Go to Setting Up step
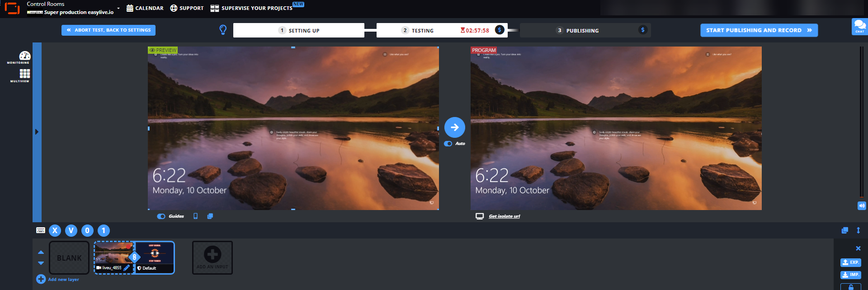Screen dimensions: 868x290 pyautogui.click(x=299, y=30)
